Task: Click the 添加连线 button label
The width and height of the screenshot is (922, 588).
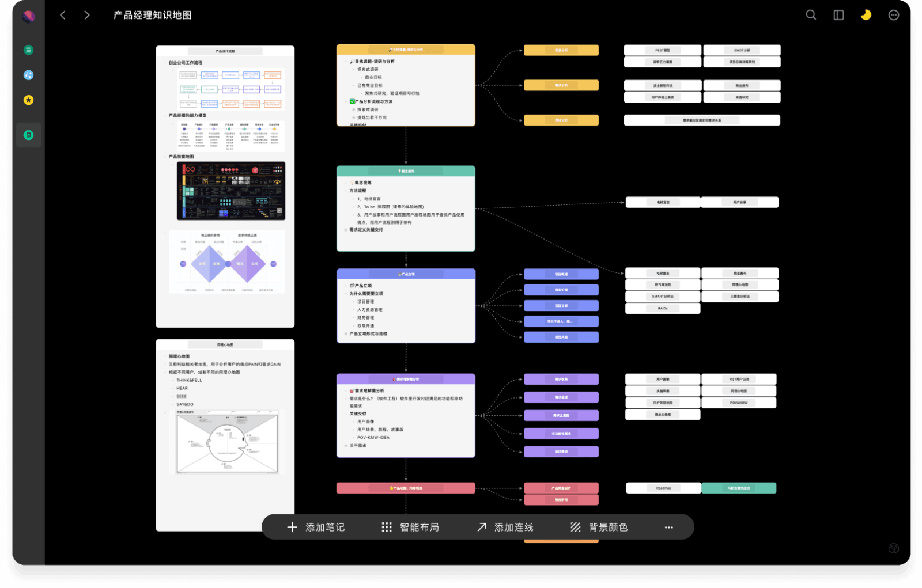Action: click(x=514, y=527)
